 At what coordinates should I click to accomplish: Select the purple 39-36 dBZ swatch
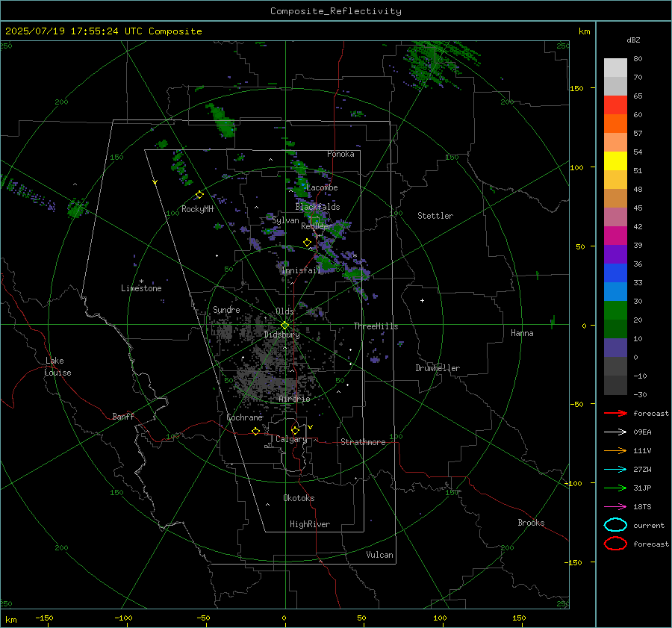point(615,254)
